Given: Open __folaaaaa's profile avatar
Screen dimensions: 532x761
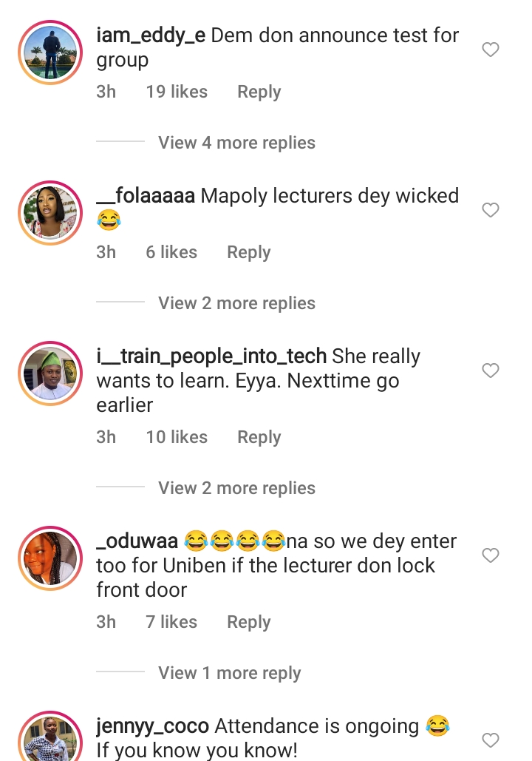Looking at the screenshot, I should pyautogui.click(x=50, y=213).
